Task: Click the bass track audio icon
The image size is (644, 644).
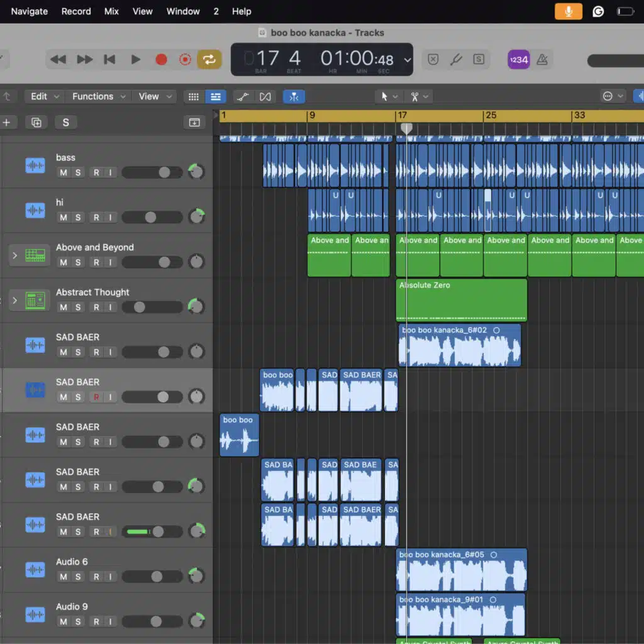Action: click(35, 165)
